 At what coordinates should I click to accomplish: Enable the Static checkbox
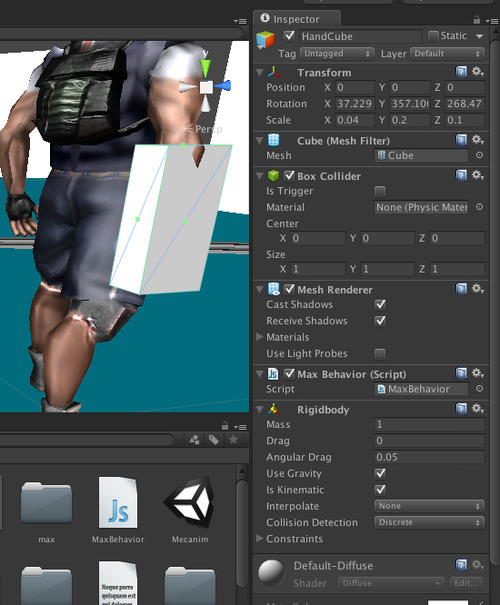click(433, 36)
